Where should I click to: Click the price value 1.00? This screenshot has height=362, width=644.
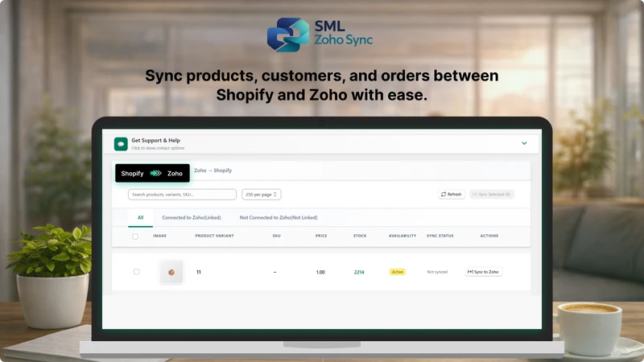(x=320, y=272)
